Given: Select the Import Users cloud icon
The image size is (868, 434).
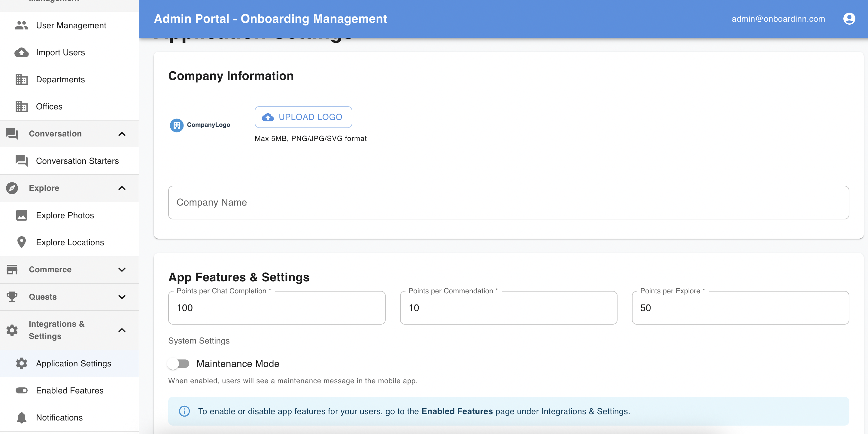Looking at the screenshot, I should tap(21, 52).
